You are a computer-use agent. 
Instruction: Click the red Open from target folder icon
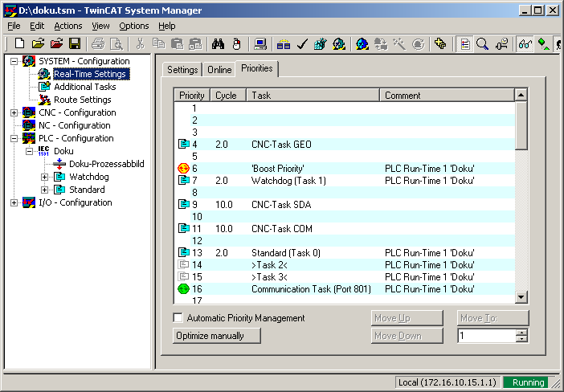[x=56, y=44]
